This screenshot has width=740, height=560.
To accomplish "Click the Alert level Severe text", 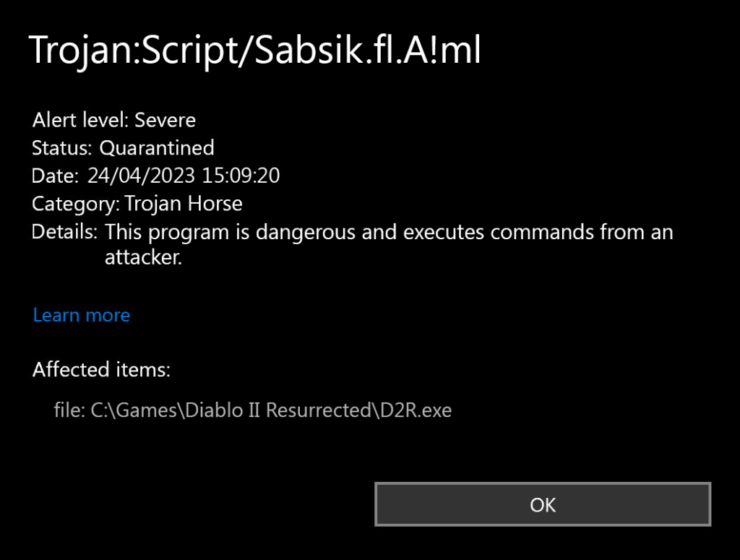I will [113, 120].
